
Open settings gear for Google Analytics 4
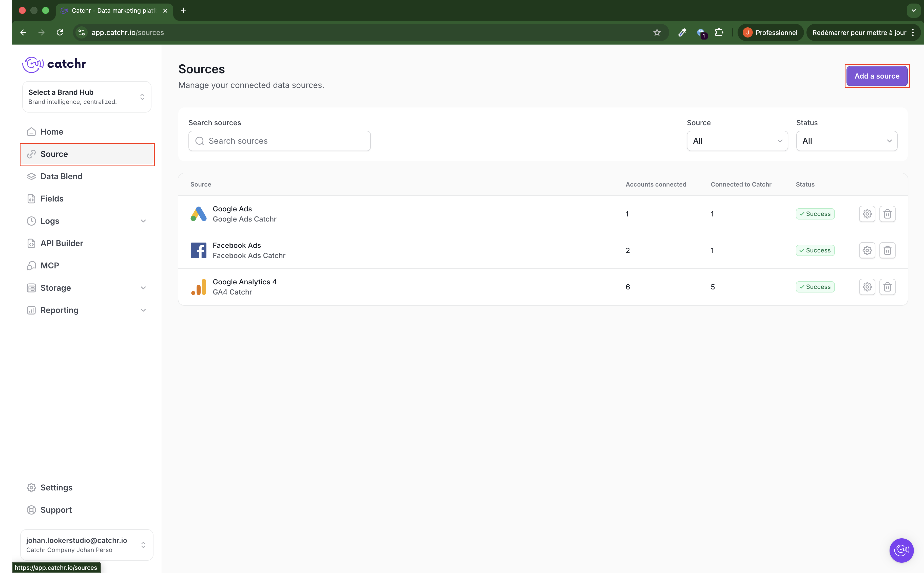[x=867, y=287]
